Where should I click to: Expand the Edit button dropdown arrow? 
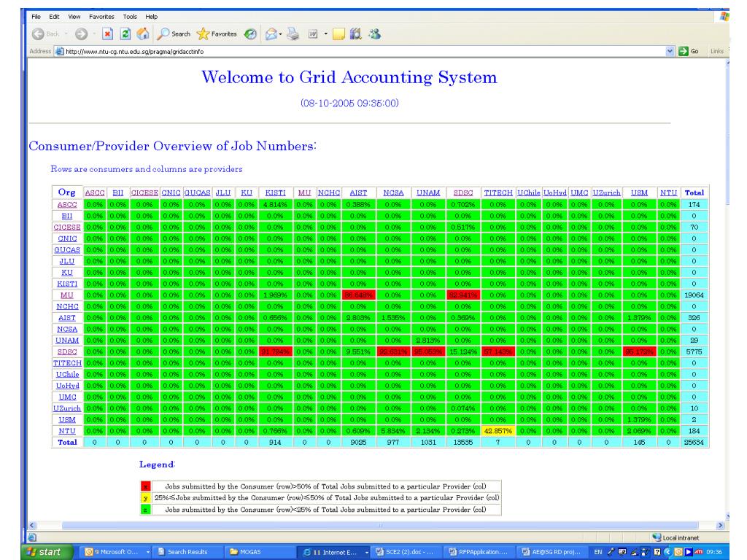pos(326,34)
